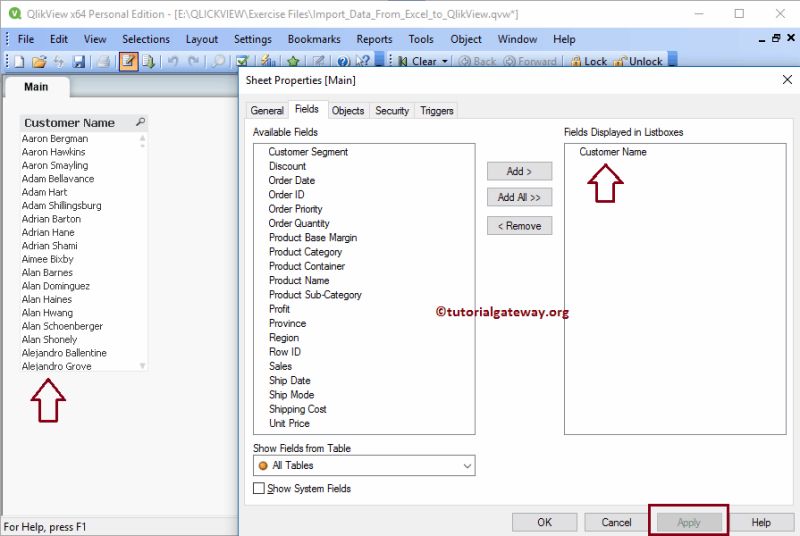Open the File menu

click(x=26, y=39)
